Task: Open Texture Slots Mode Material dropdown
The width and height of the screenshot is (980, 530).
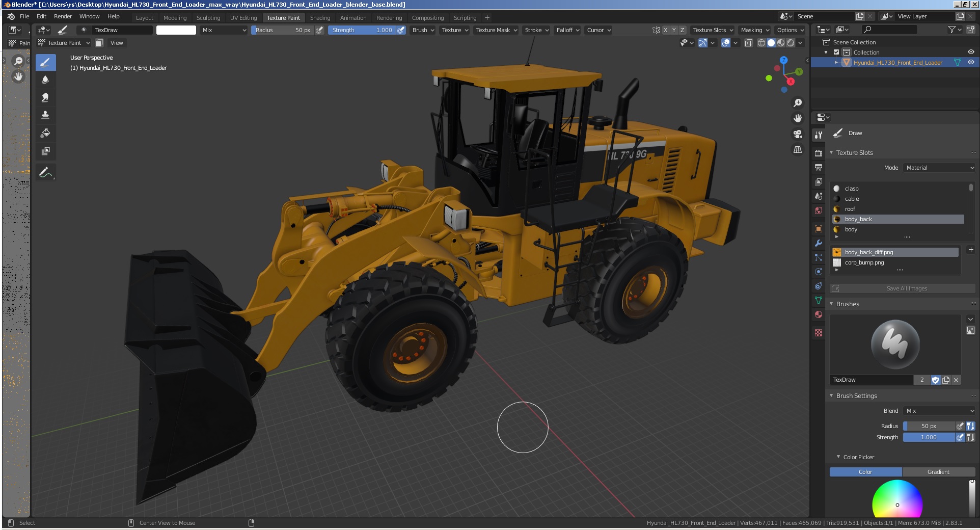Action: (939, 168)
